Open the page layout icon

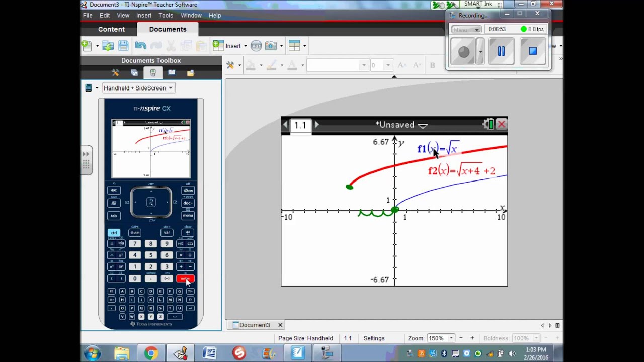tap(294, 46)
